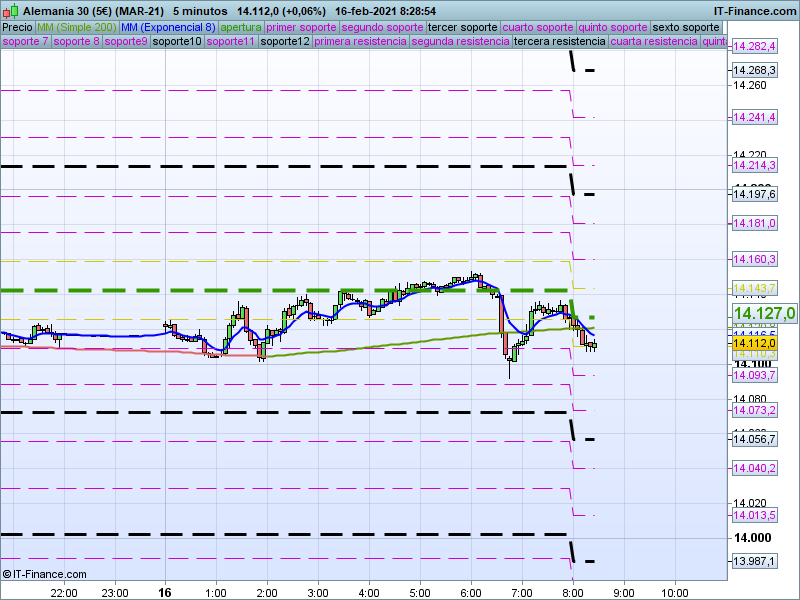Click the bold 16 date marker on the time axis
800x600 pixels.
165,593
